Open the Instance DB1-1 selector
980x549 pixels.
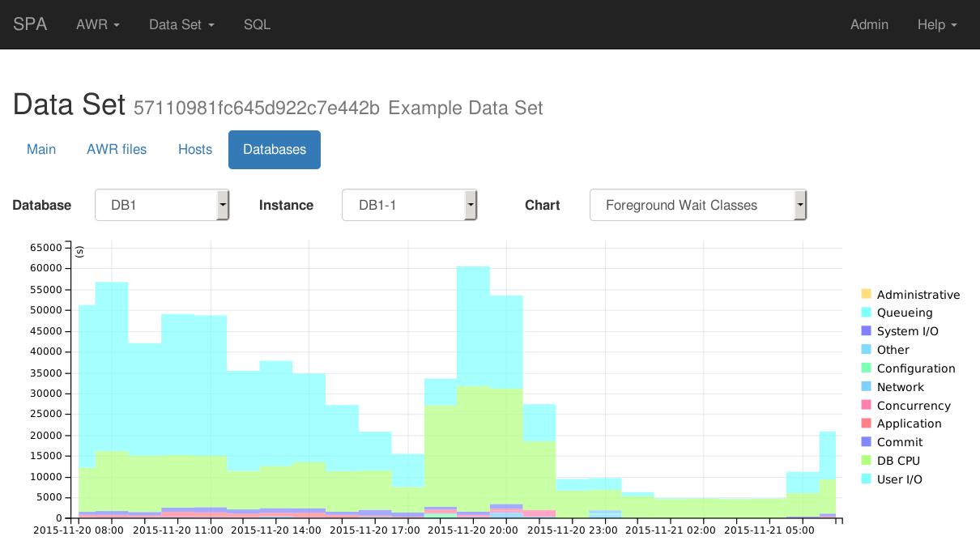(409, 205)
